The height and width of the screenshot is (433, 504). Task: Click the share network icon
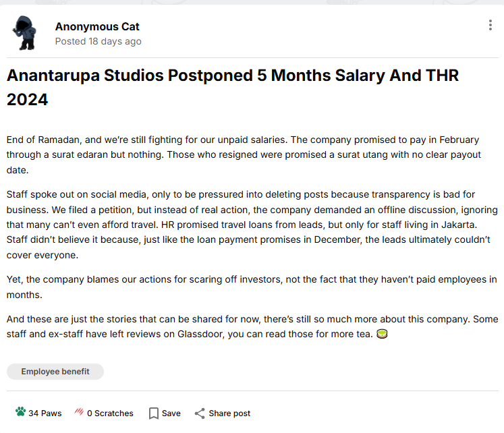click(x=200, y=413)
